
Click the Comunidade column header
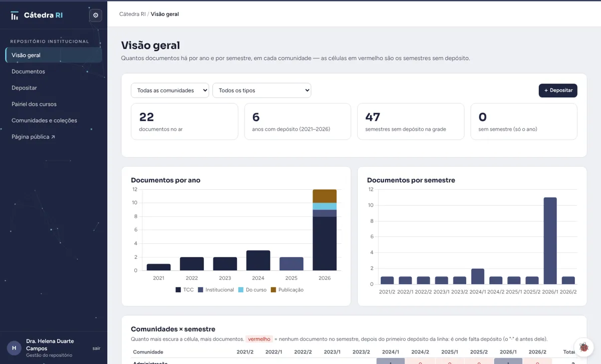pyautogui.click(x=148, y=352)
